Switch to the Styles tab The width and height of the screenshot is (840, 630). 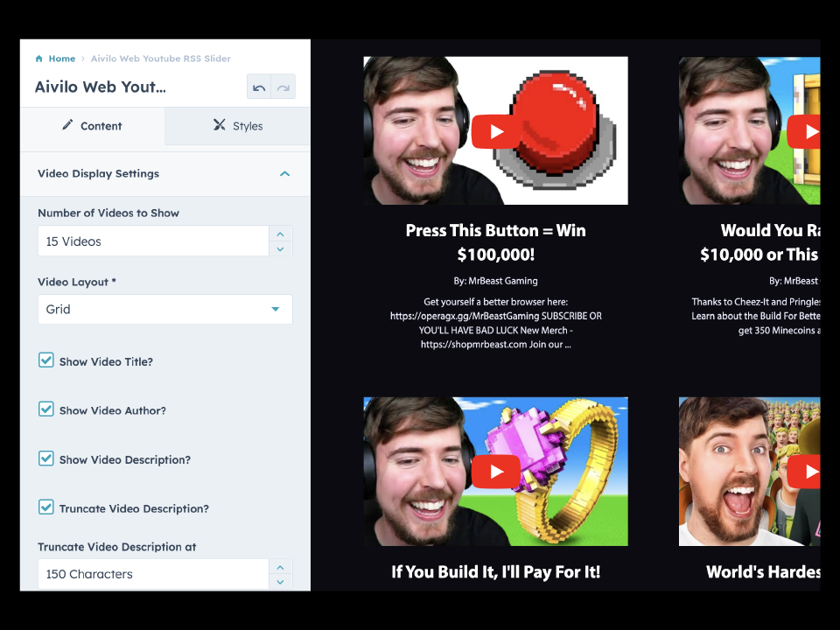coord(237,126)
